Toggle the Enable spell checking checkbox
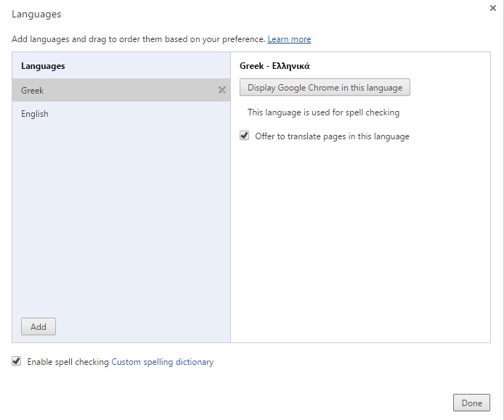Screen dimensions: 504x420 tap(17, 361)
